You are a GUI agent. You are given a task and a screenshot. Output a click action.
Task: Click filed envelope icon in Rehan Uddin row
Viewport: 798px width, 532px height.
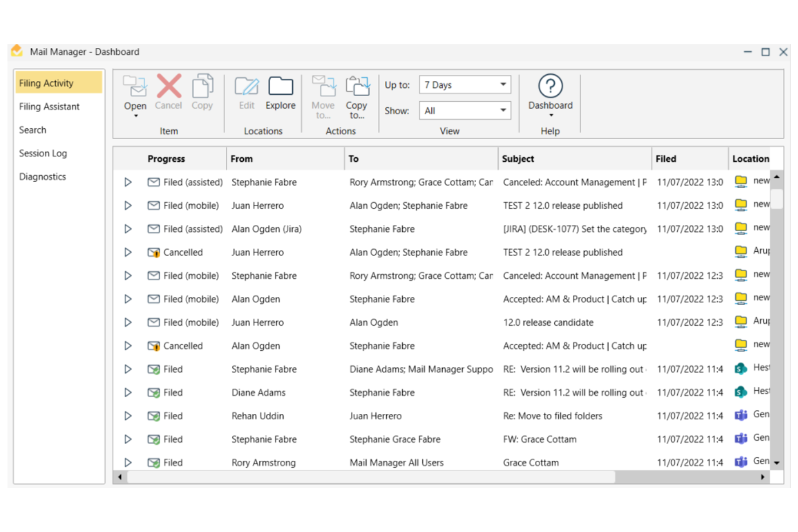[154, 416]
